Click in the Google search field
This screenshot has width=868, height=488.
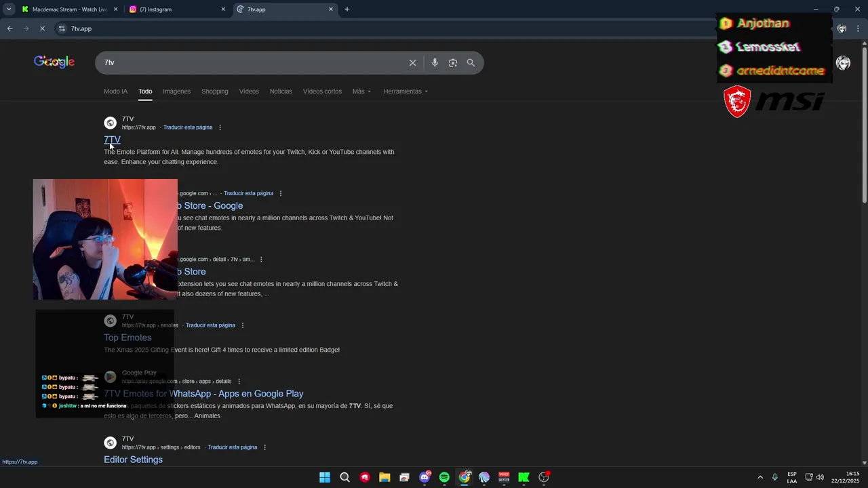[x=251, y=62]
